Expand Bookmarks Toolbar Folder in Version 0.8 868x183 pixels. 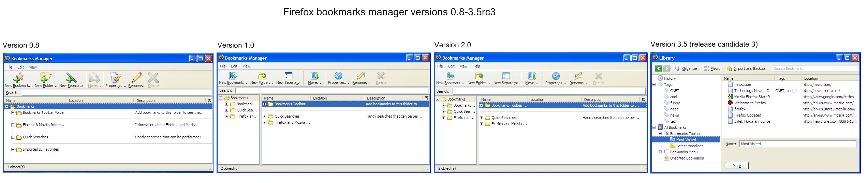13,112
